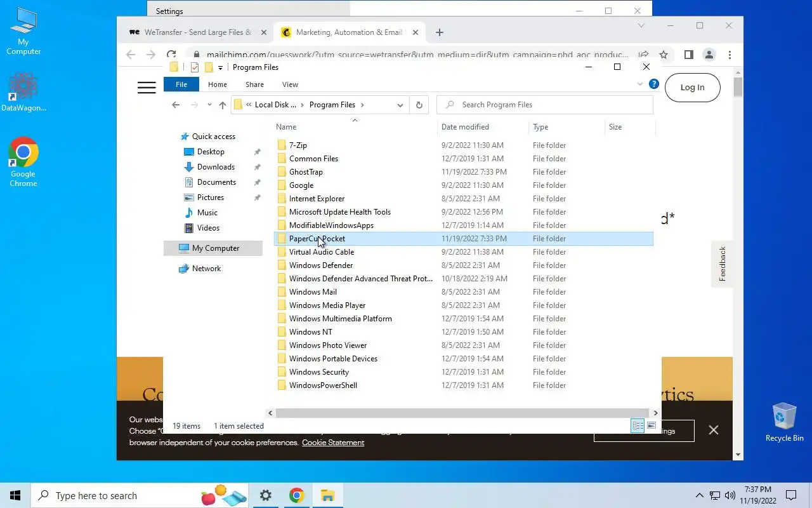The height and width of the screenshot is (508, 812).
Task: Select the Internet Explorer folder
Action: (x=317, y=199)
